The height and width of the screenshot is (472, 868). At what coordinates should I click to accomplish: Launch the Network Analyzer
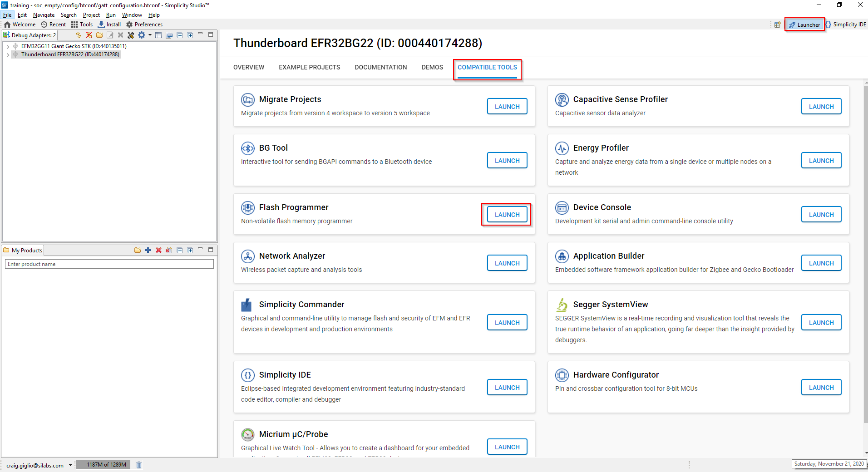(x=507, y=263)
